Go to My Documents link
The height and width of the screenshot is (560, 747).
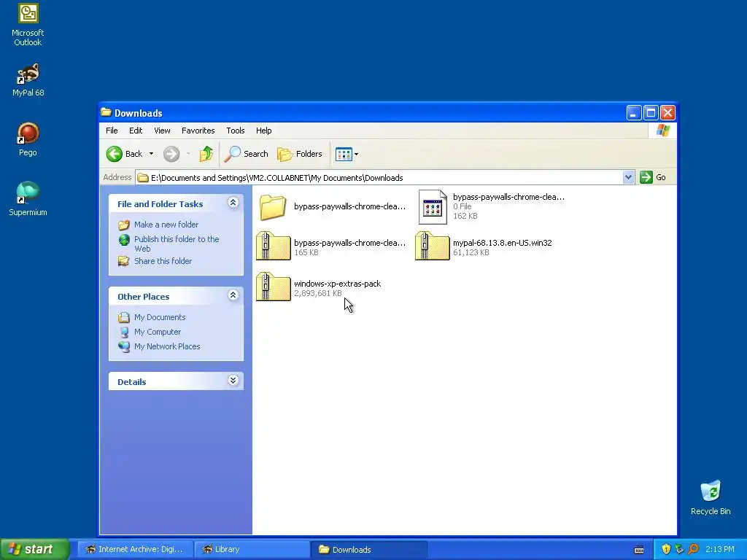pyautogui.click(x=160, y=317)
